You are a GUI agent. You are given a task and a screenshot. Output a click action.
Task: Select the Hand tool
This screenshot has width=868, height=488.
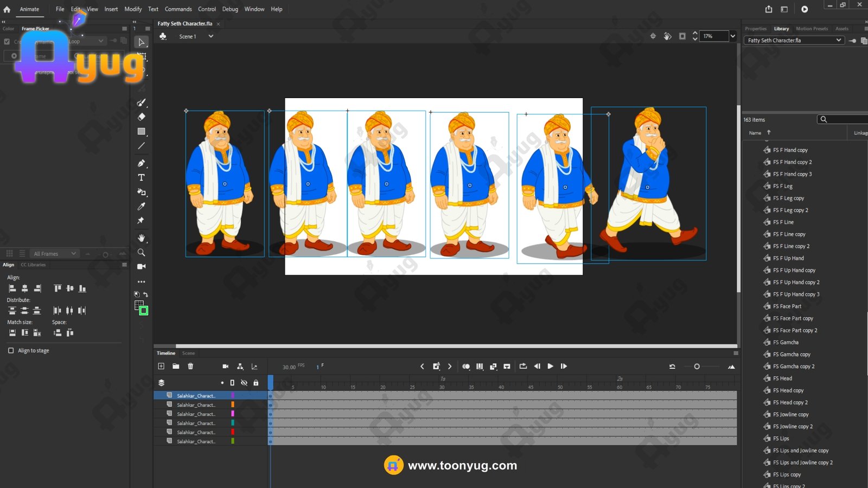point(142,238)
